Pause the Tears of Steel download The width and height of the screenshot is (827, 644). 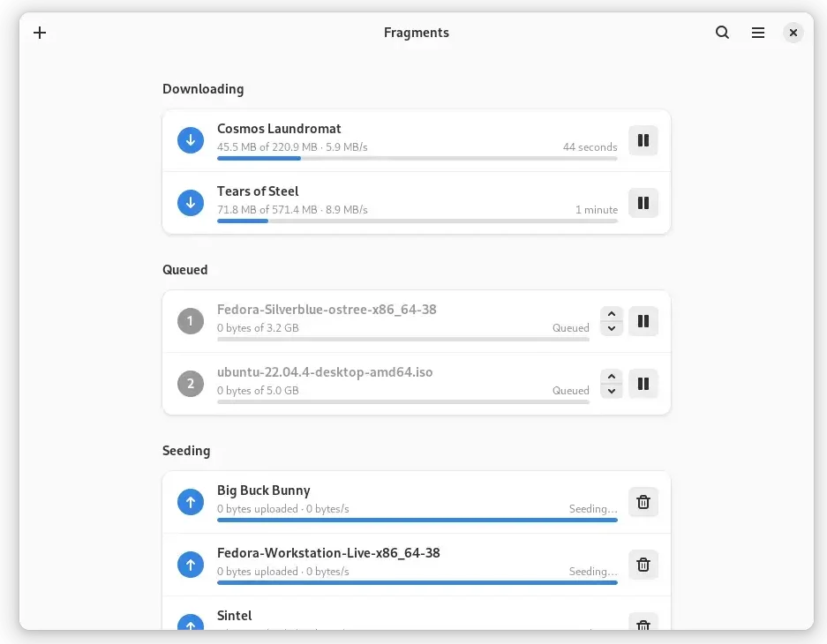pyautogui.click(x=643, y=203)
